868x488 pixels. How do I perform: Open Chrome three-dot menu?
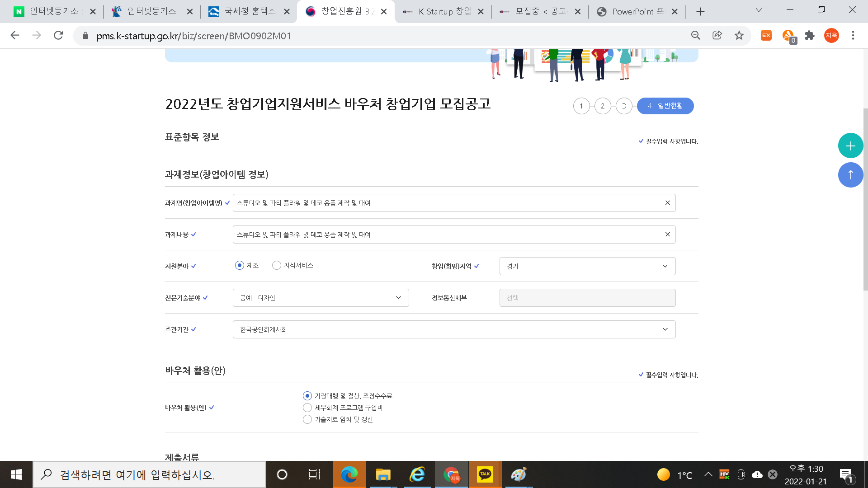tap(853, 35)
